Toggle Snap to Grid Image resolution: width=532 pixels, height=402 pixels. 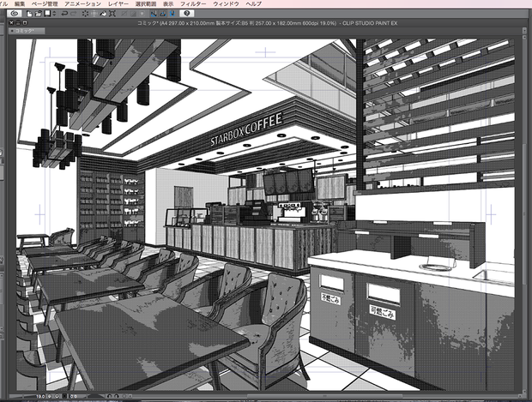[172, 14]
